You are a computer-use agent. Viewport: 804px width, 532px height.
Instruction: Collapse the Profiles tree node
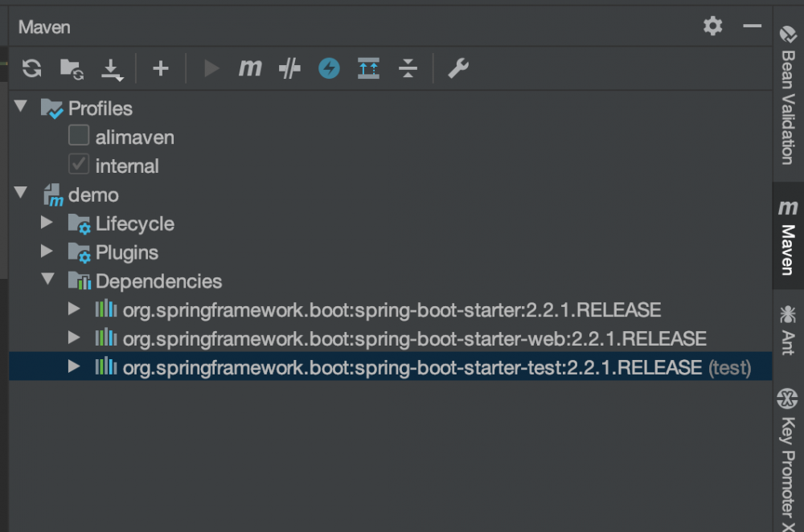click(x=21, y=107)
